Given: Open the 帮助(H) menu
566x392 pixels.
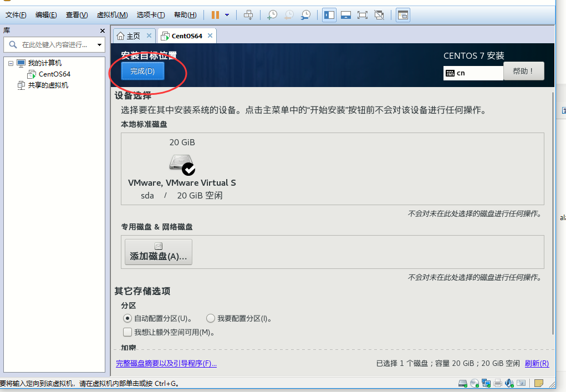Looking at the screenshot, I should [185, 15].
